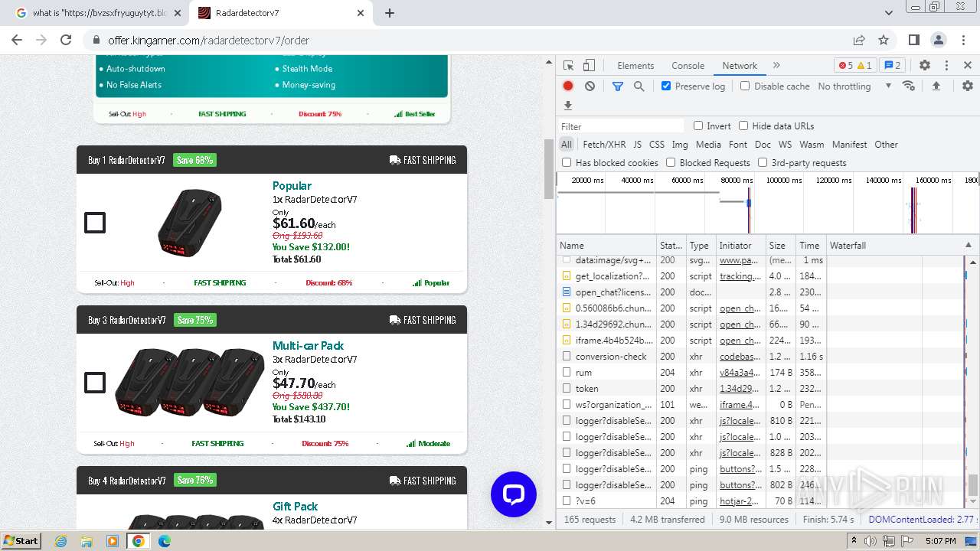Click the DevTools request list scrollbar thumb

[x=972, y=484]
